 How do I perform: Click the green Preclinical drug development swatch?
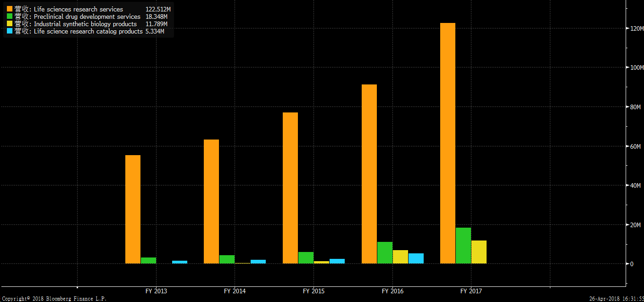coord(9,17)
